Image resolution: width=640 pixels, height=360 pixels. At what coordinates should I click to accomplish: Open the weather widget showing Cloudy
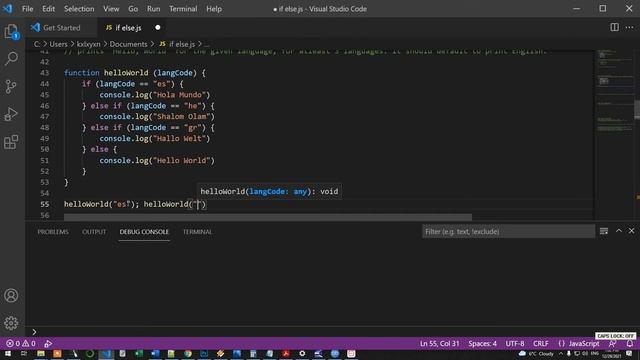pos(536,353)
